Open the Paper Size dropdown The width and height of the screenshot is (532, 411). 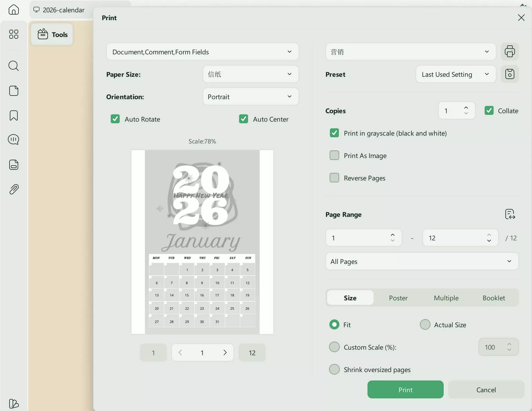tap(250, 74)
